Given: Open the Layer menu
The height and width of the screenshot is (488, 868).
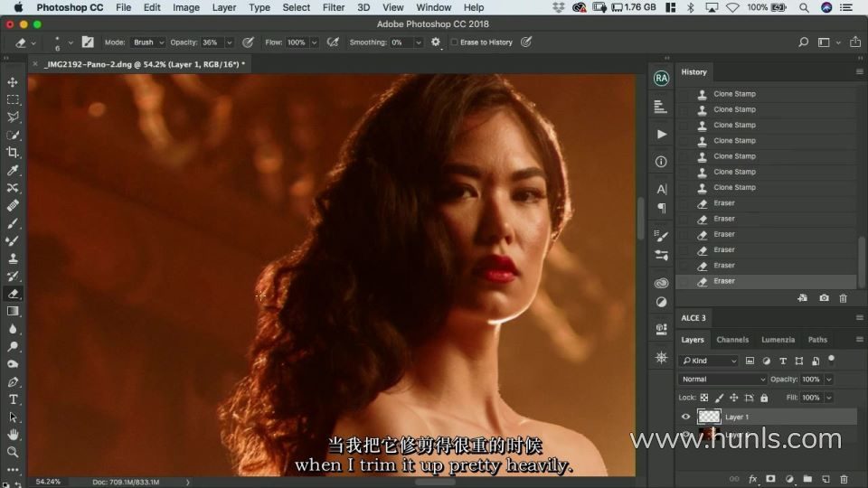Looking at the screenshot, I should coord(223,7).
